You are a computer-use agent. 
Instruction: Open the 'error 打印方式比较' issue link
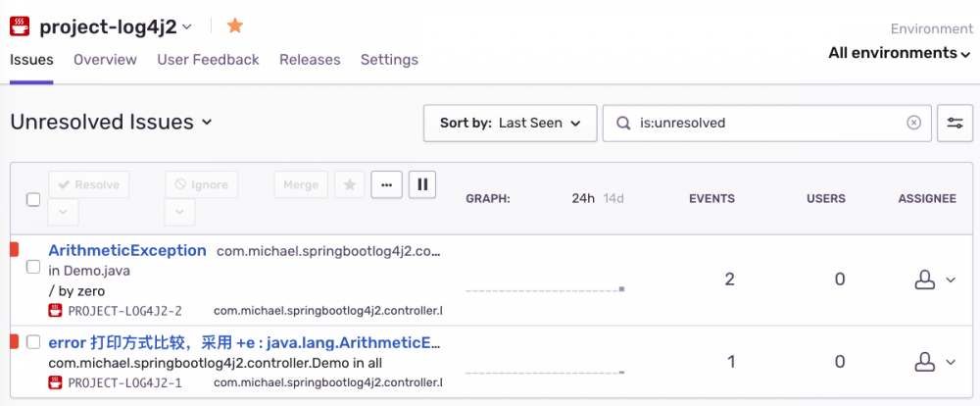[246, 343]
